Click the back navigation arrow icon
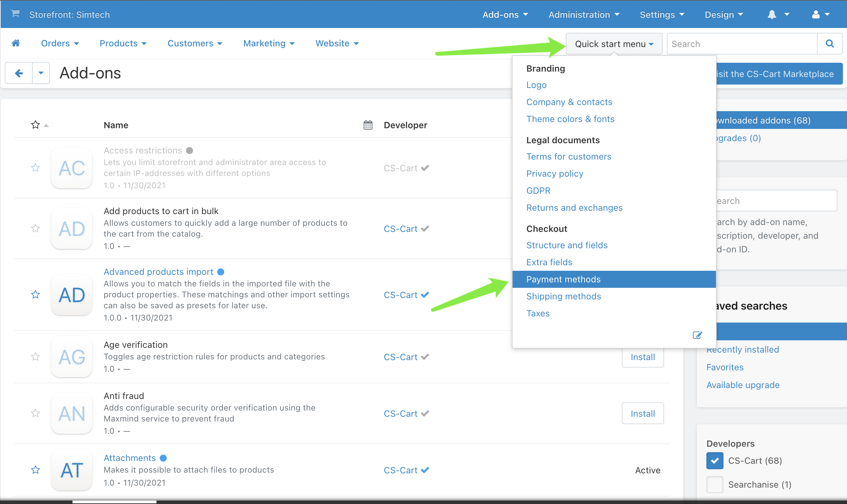847x504 pixels. [19, 73]
